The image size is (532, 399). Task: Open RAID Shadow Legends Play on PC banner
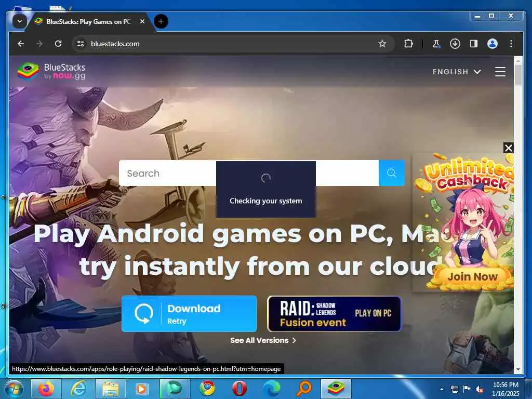coord(334,313)
